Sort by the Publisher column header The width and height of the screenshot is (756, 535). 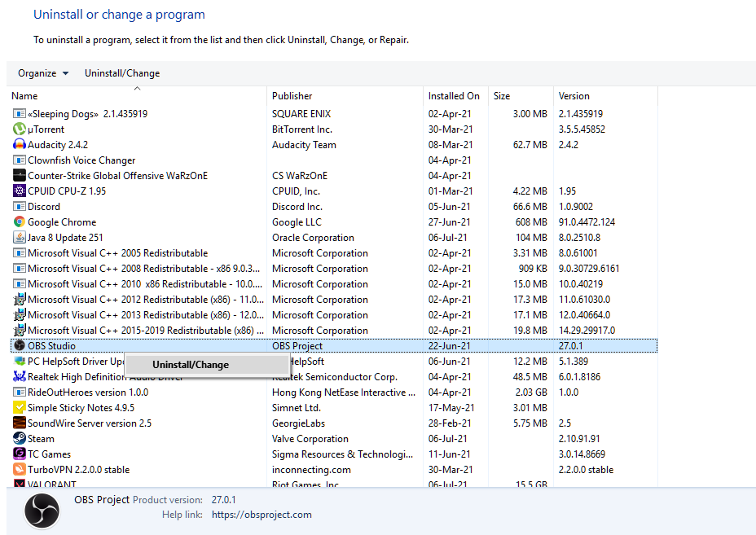[x=345, y=96]
